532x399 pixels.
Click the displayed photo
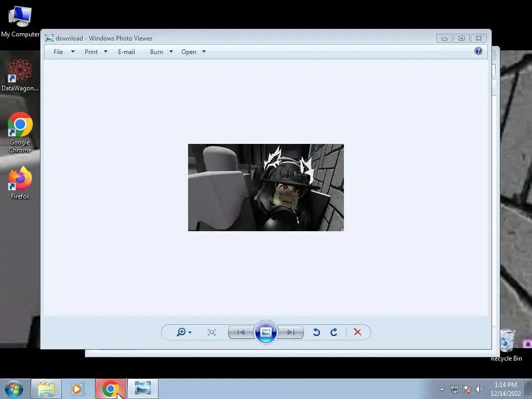(266, 188)
